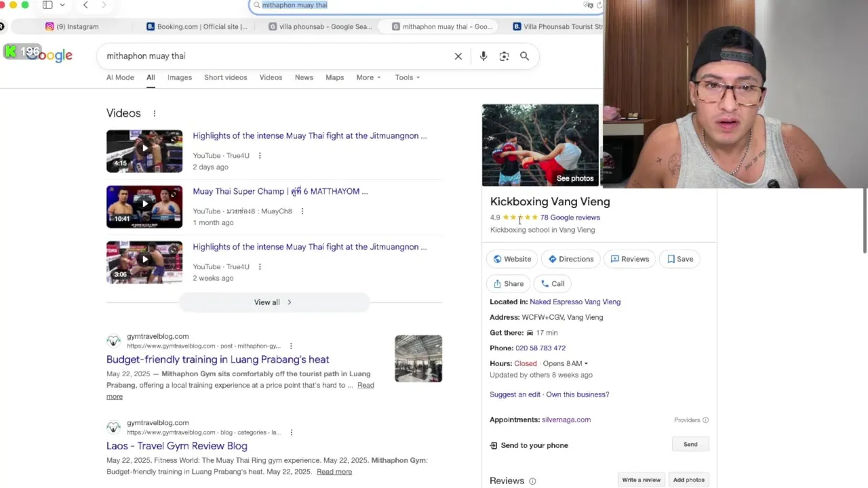The height and width of the screenshot is (488, 868).
Task: Open the Tools dropdown
Action: [408, 77]
